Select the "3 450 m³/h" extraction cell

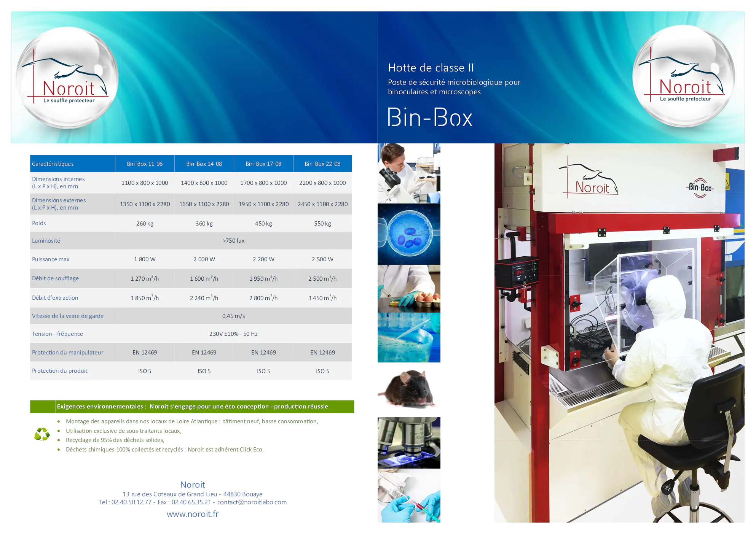pos(322,298)
